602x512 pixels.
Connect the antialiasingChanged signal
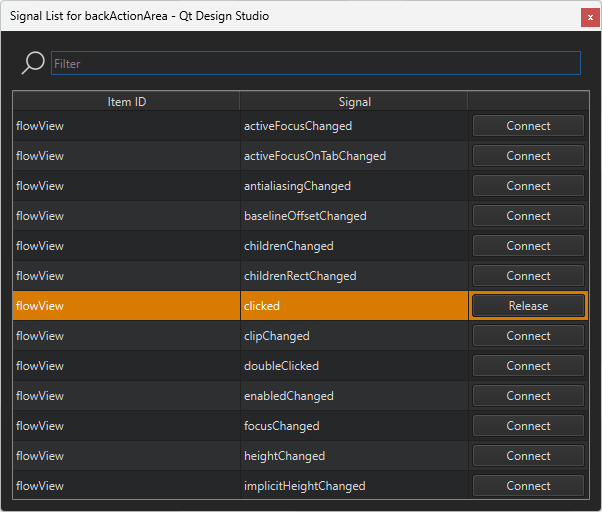pyautogui.click(x=528, y=186)
